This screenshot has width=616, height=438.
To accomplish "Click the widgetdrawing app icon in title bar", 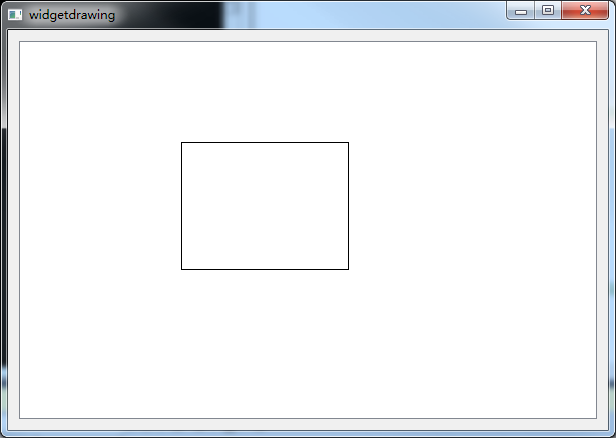I will (x=15, y=15).
